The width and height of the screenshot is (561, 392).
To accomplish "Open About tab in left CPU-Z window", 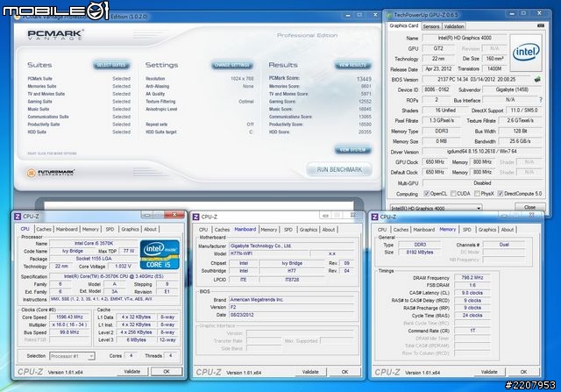I will [150, 229].
